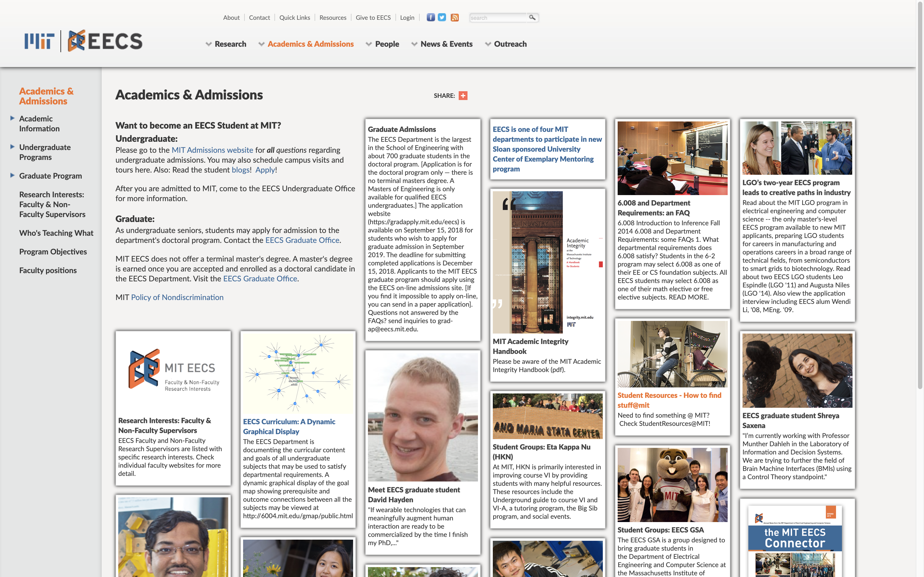The height and width of the screenshot is (577, 924).
Task: Click the Twitter bird icon
Action: pyautogui.click(x=442, y=18)
